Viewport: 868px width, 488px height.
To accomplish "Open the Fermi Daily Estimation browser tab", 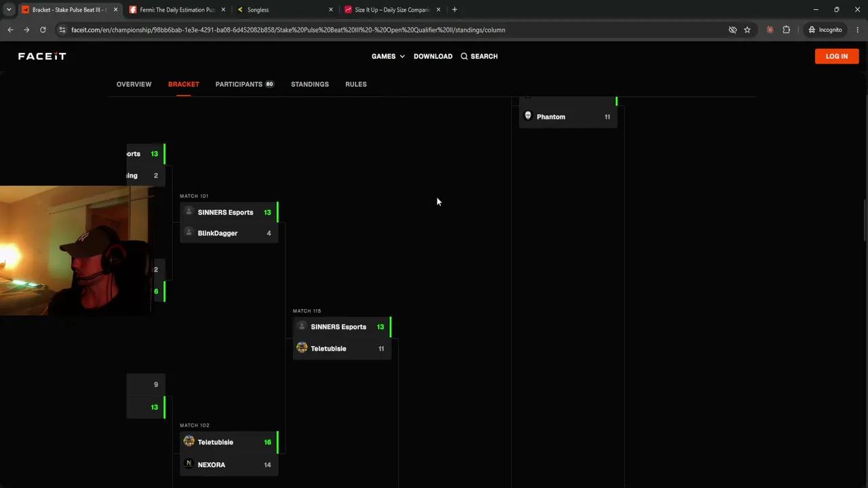I will pos(176,9).
